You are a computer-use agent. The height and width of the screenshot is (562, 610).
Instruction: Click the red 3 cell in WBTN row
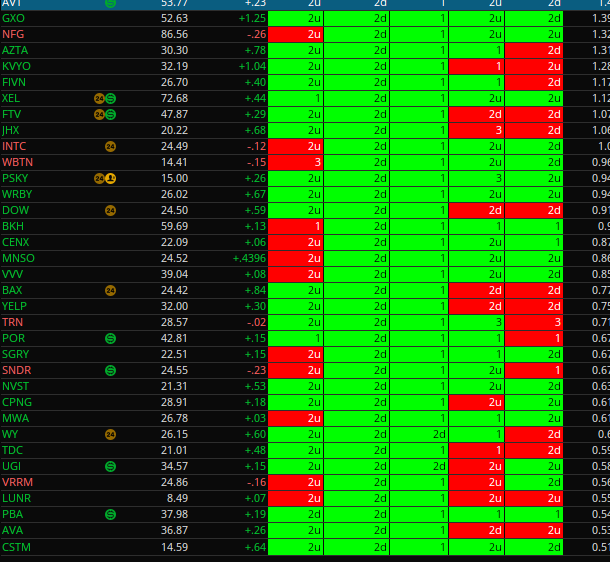tap(296, 162)
